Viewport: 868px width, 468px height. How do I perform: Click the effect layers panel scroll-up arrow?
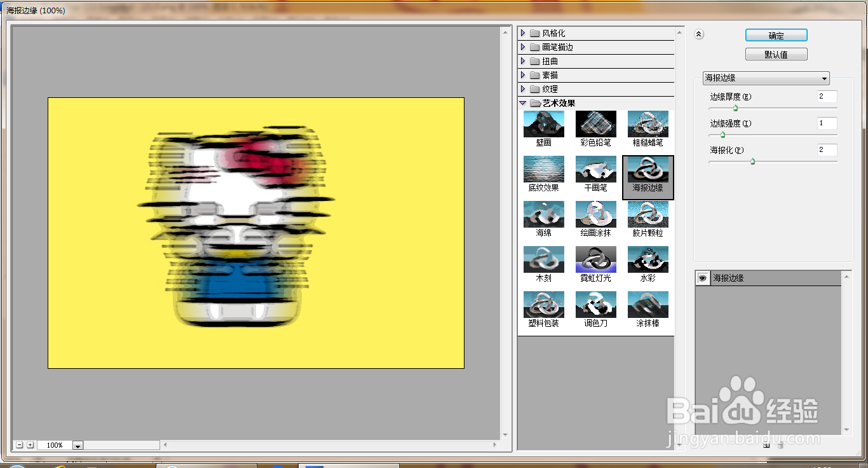(846, 275)
